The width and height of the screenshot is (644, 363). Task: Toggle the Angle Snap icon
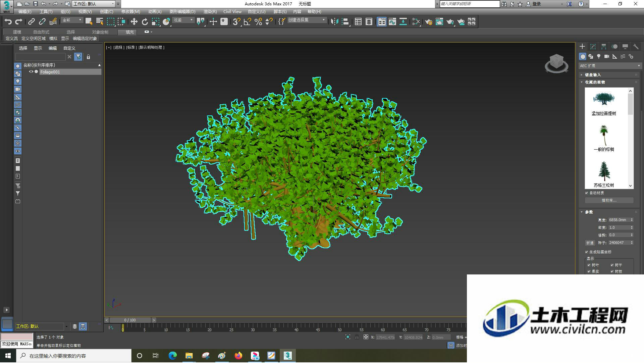pyautogui.click(x=247, y=22)
